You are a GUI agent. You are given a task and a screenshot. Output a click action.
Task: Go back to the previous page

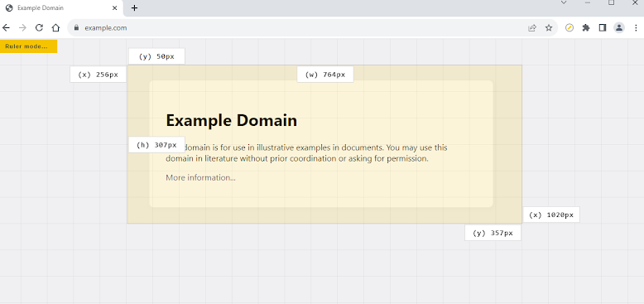[6, 28]
